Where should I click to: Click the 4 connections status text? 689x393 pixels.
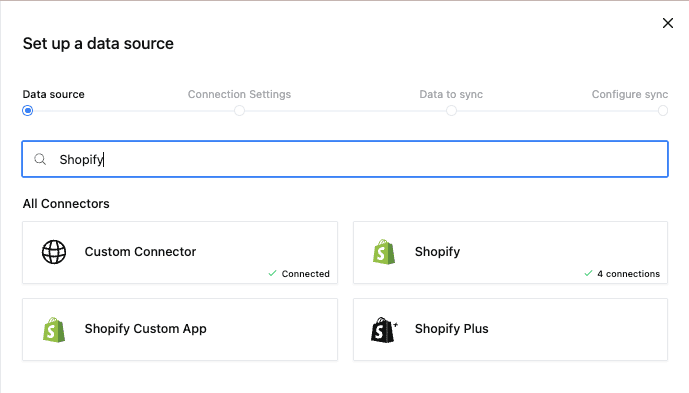tap(628, 274)
